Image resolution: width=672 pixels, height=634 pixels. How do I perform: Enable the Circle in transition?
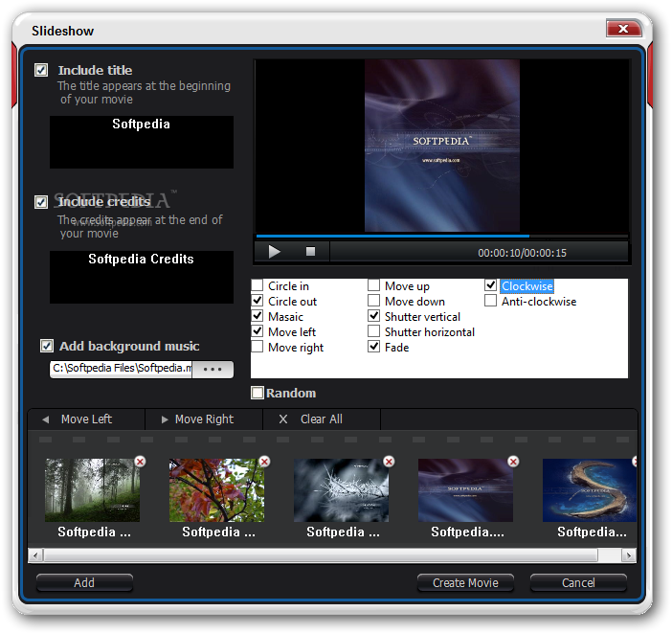pos(258,285)
